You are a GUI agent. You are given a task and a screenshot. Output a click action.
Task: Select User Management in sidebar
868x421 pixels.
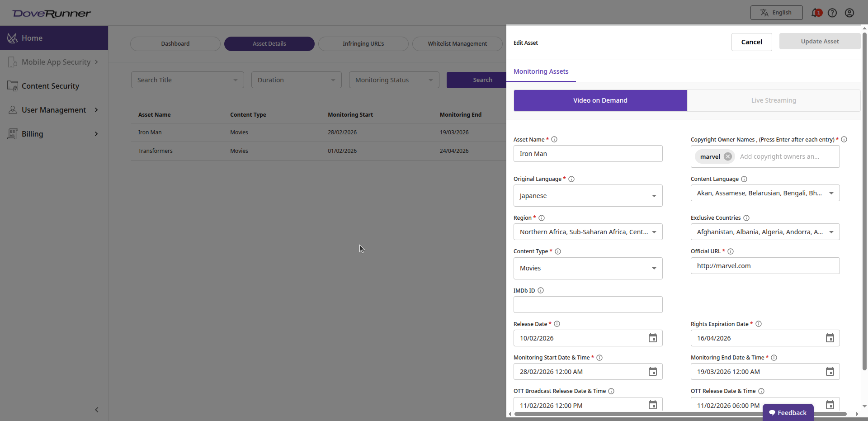pos(53,110)
